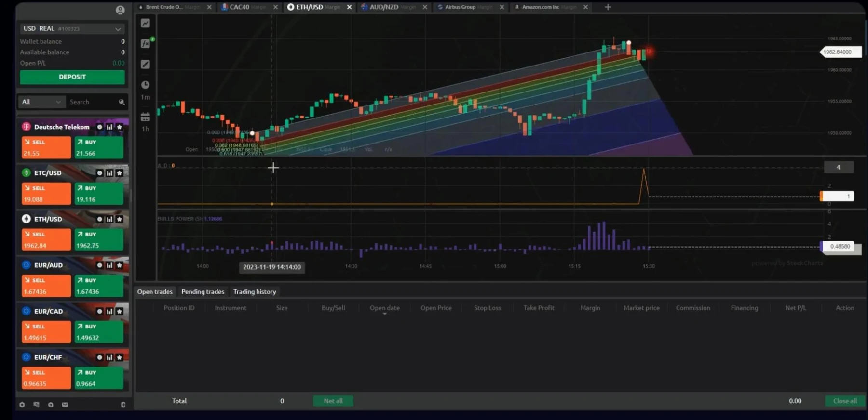Open the chart icon for ETC/USD
The height and width of the screenshot is (420, 868).
pos(109,173)
